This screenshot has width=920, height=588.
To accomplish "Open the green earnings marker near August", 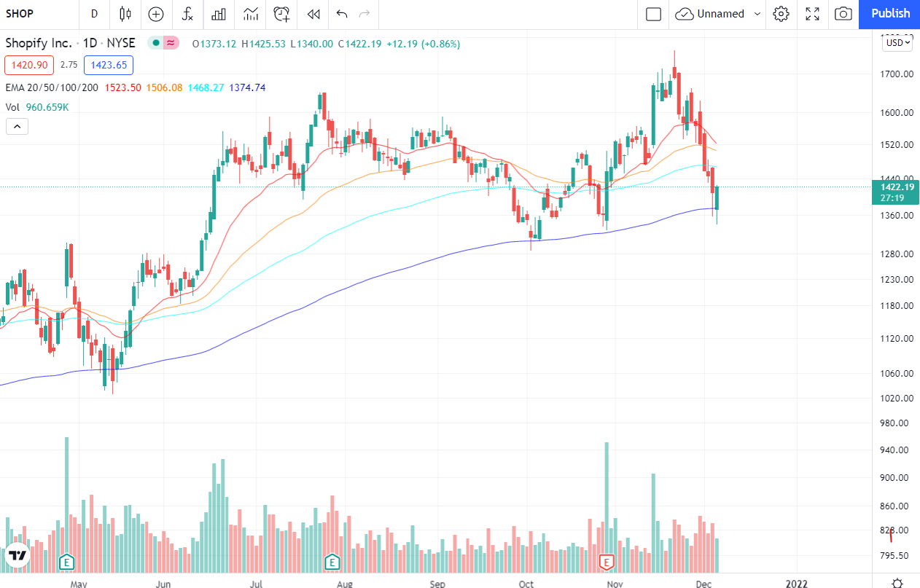I will pos(332,562).
